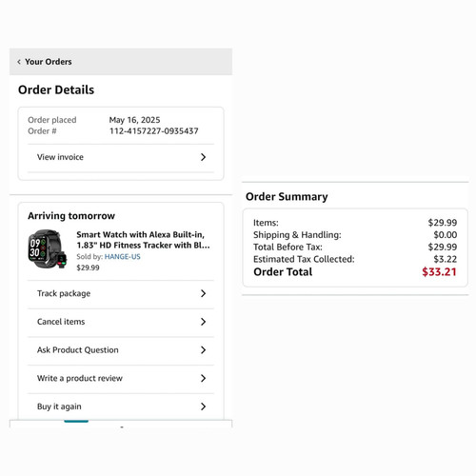Click the arrow beside Write a product review
The height and width of the screenshot is (476, 476).
pyautogui.click(x=204, y=378)
